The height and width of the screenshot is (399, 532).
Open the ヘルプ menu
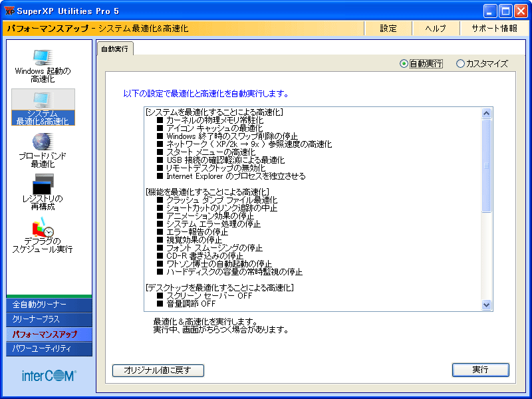[436, 29]
